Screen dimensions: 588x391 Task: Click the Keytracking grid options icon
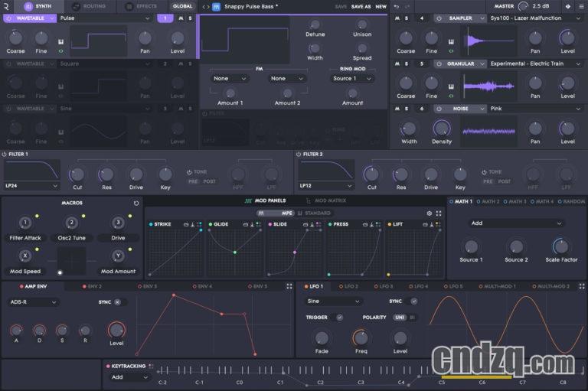[151, 366]
